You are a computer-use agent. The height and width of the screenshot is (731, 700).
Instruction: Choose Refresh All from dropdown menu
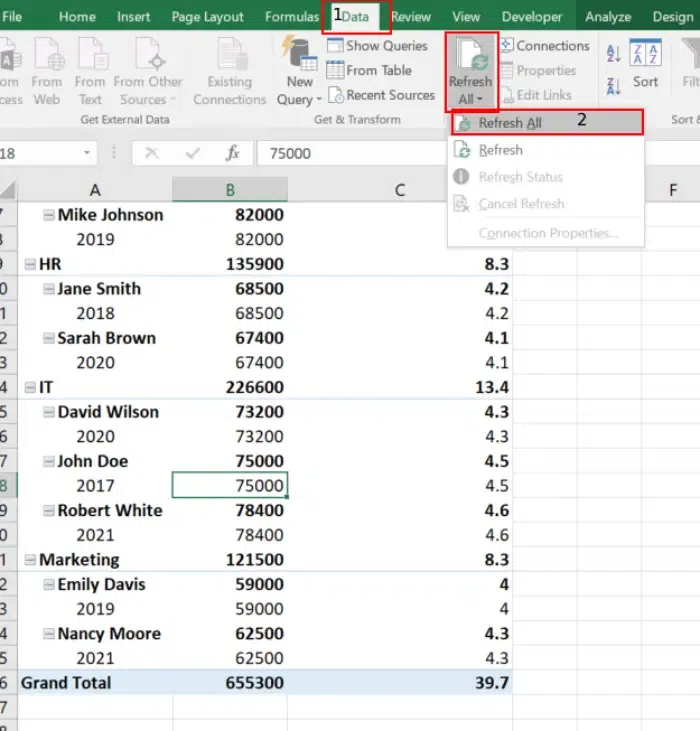[548, 123]
